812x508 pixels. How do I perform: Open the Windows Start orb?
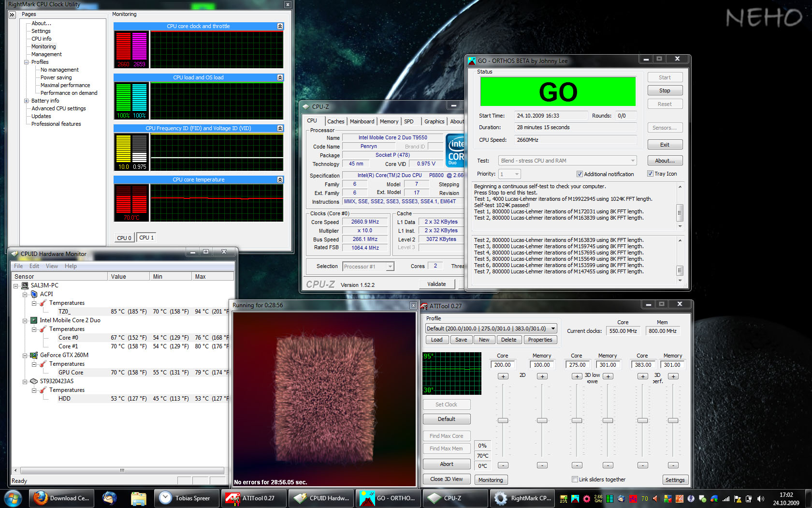(13, 498)
